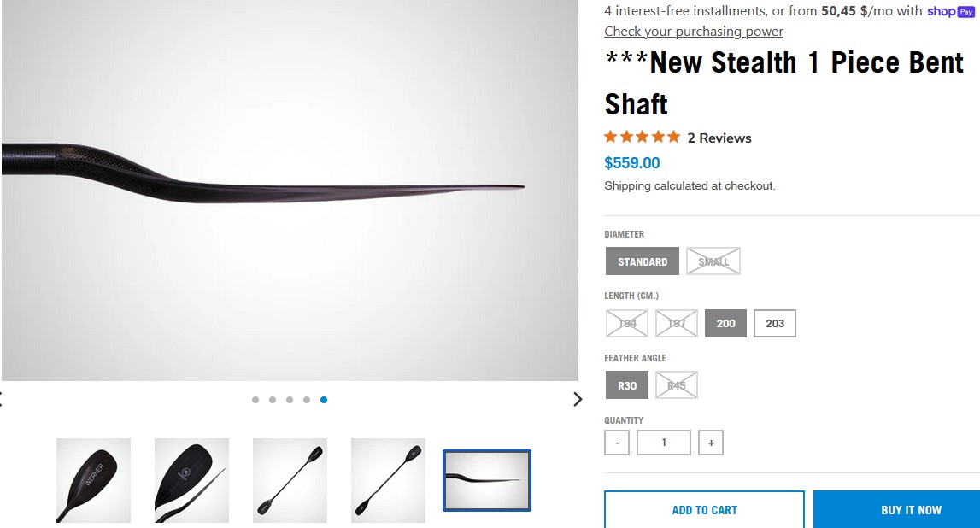Image resolution: width=980 pixels, height=528 pixels.
Task: Select Small diameter option
Action: (713, 261)
